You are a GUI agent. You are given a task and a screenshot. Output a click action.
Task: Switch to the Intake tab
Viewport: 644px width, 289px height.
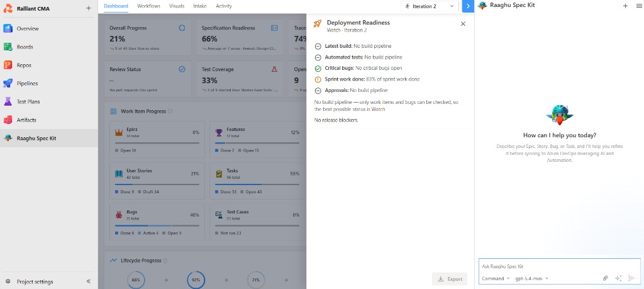pos(200,6)
